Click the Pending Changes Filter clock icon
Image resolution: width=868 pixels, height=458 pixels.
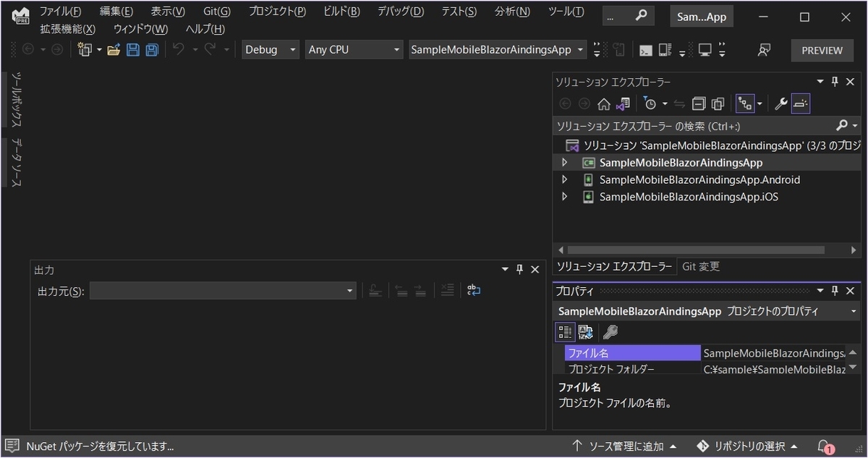pyautogui.click(x=650, y=103)
